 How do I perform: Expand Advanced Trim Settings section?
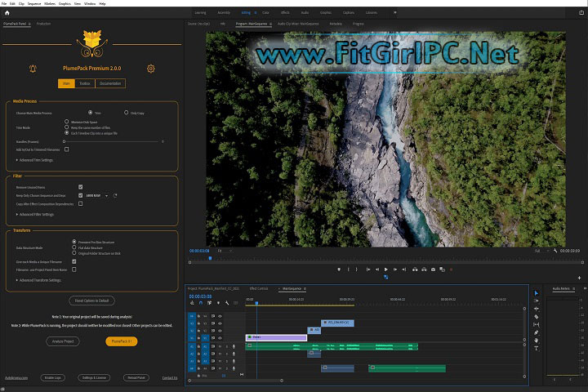tap(34, 160)
